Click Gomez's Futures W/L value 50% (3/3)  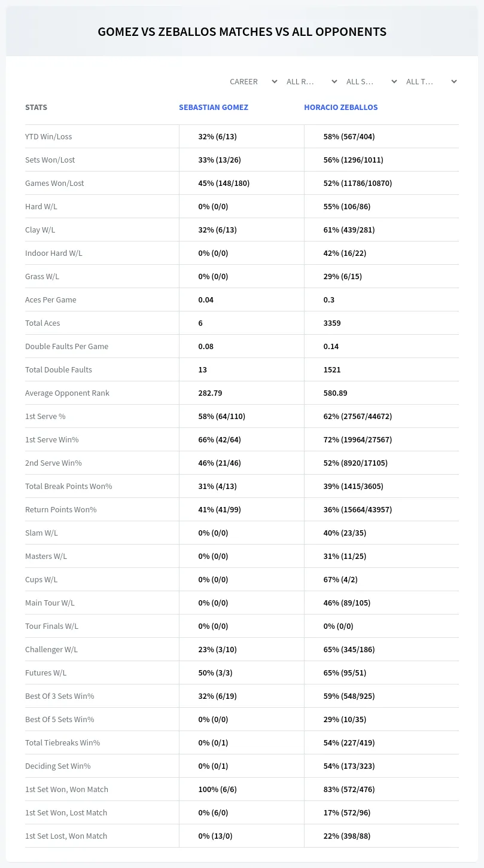pos(215,673)
